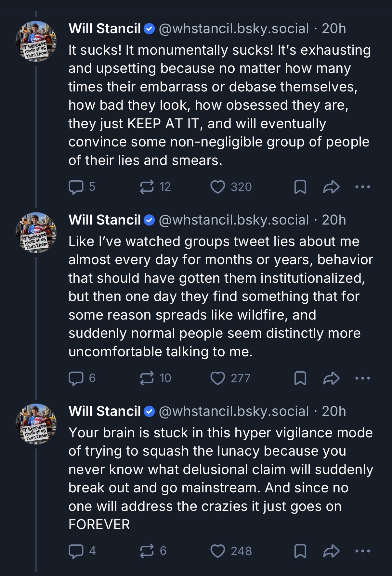Open more options on post with 277 likes
The image size is (392, 576).
(363, 378)
